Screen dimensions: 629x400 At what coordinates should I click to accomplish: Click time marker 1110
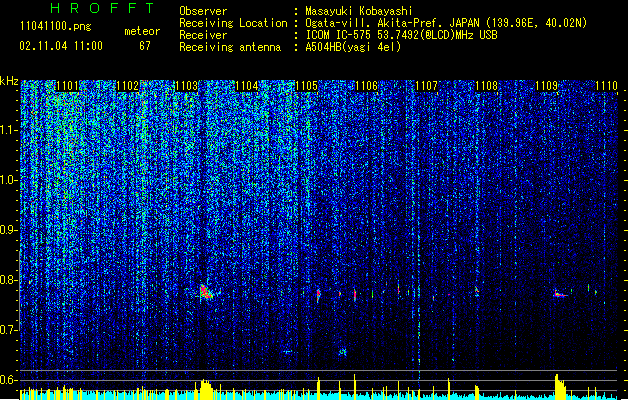(606, 86)
